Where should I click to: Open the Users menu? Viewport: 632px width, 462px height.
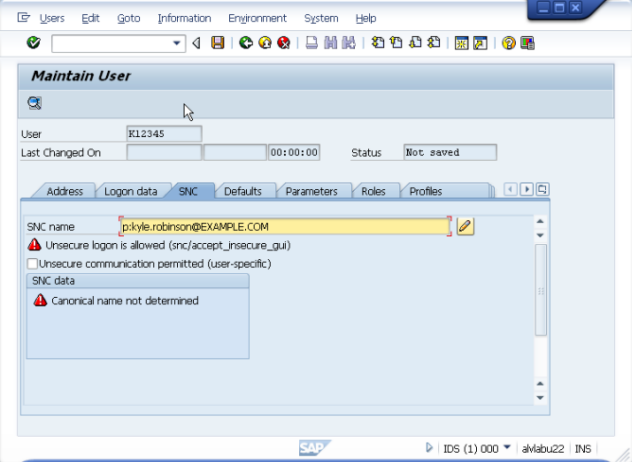point(52,19)
